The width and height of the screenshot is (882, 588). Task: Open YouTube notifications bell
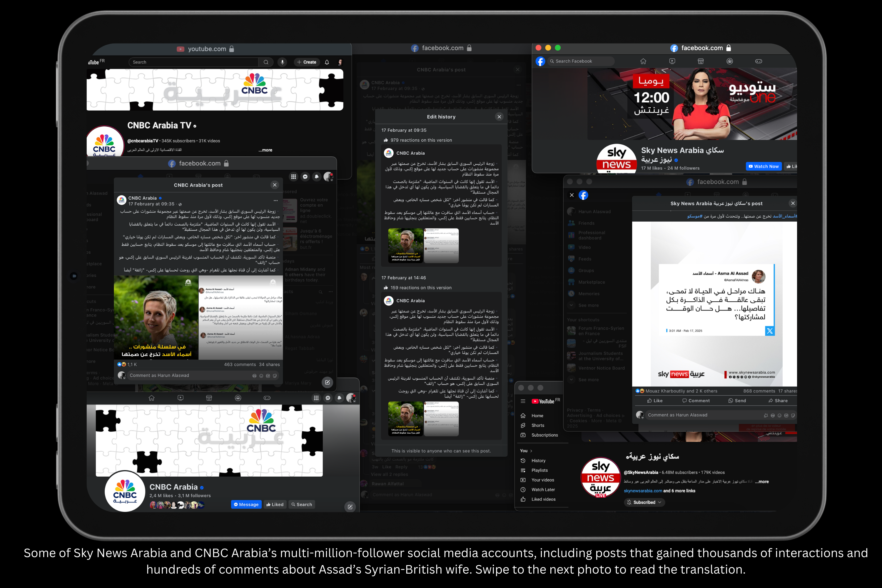point(327,62)
